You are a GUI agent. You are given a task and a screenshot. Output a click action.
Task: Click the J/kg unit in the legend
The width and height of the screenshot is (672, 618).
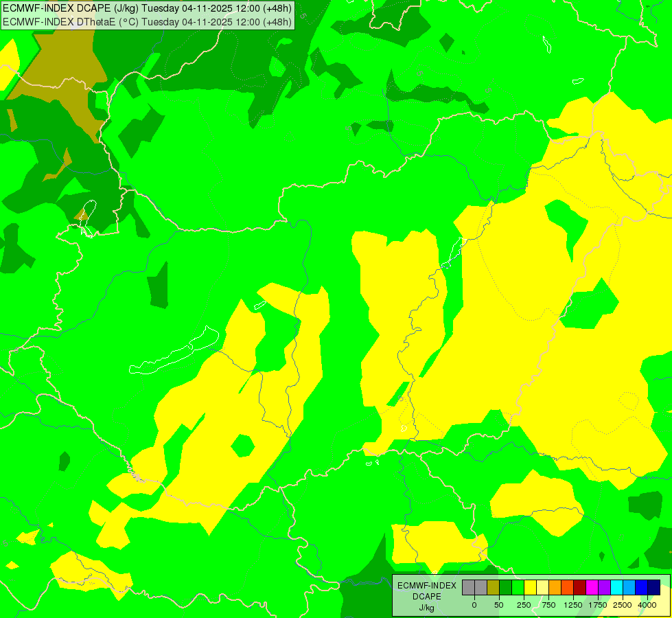[426, 608]
